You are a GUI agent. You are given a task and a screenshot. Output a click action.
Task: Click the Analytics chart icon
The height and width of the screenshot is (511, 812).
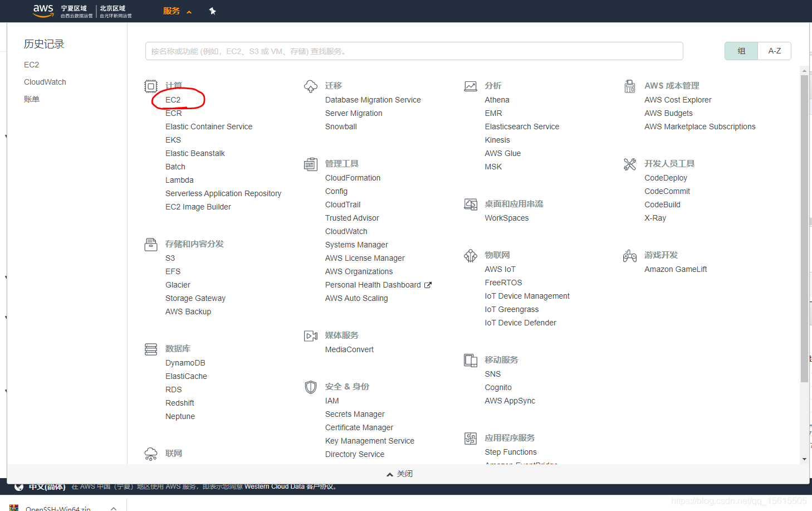pyautogui.click(x=471, y=86)
